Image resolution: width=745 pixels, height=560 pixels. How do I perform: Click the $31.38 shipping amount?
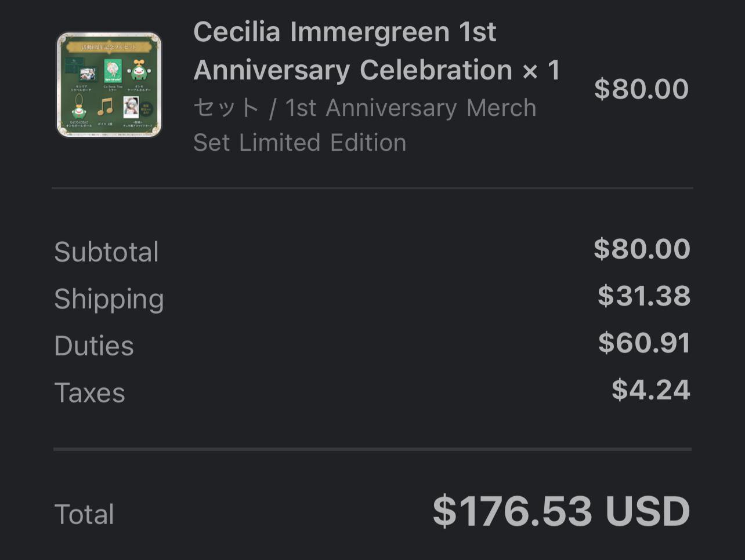click(x=644, y=296)
